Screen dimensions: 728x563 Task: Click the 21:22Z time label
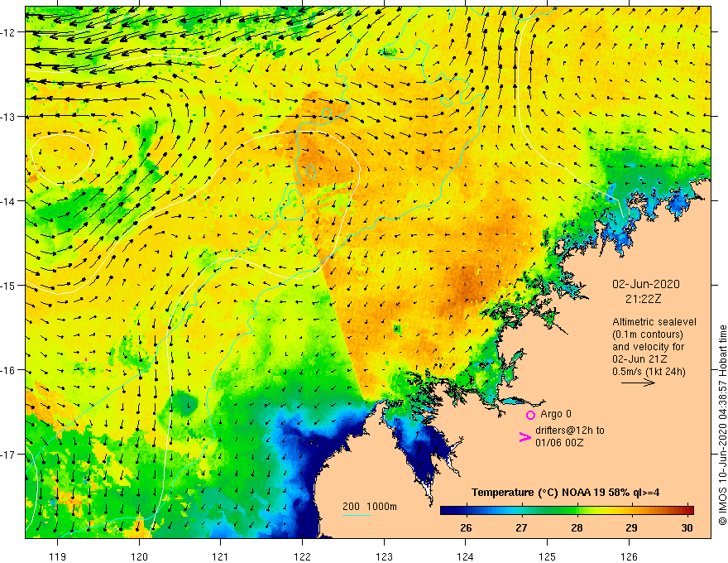pyautogui.click(x=643, y=299)
